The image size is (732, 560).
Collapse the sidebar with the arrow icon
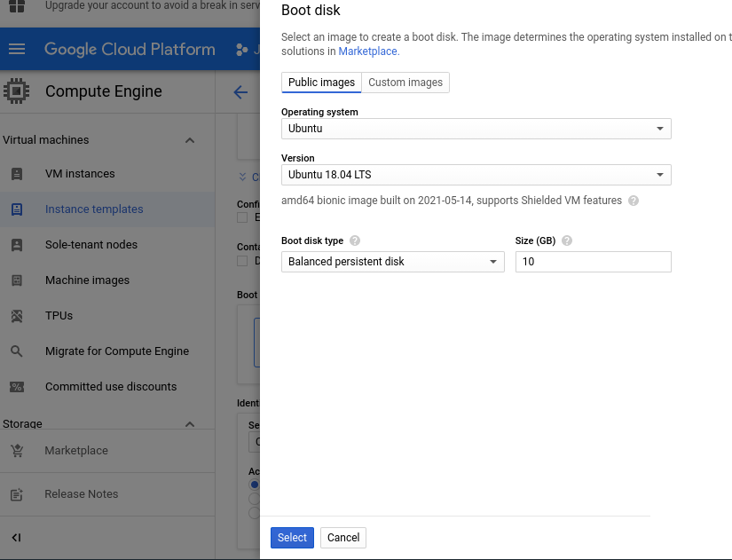(16, 538)
